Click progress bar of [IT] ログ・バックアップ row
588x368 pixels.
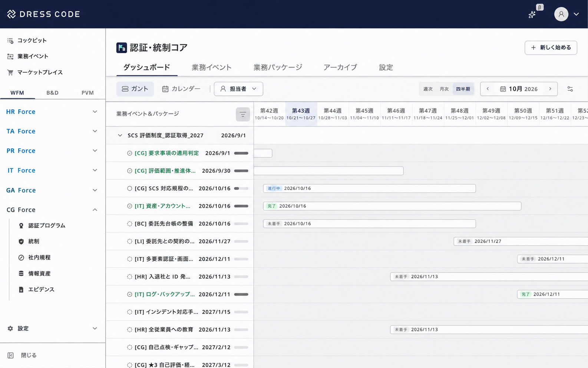click(241, 294)
